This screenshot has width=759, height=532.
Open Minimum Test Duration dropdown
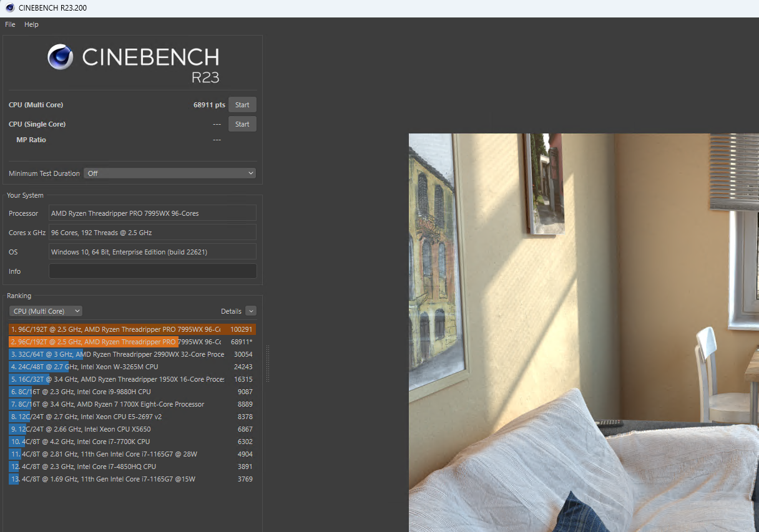(x=170, y=173)
